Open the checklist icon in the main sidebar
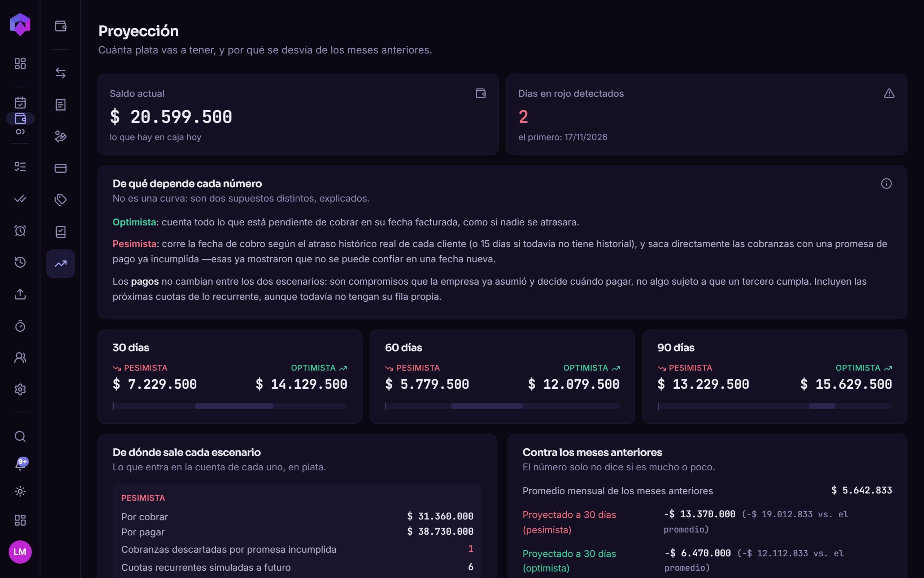Viewport: 924px width, 578px height. [20, 167]
